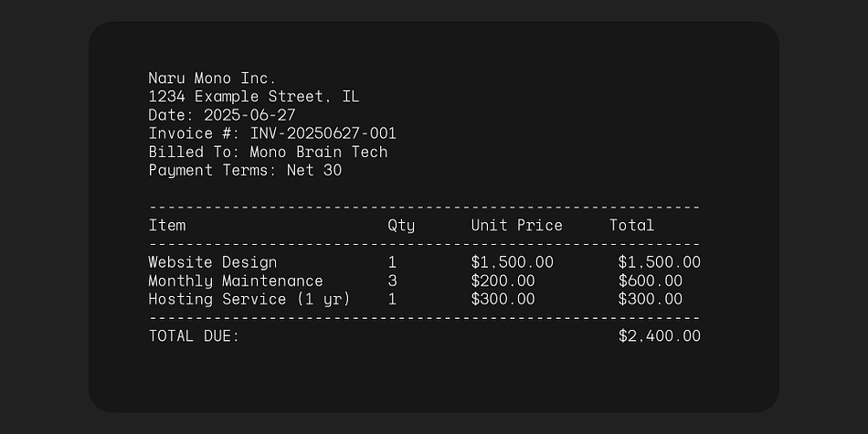This screenshot has height=434, width=868.
Task: Select the address line 1234 Example Street
Action: (x=253, y=96)
